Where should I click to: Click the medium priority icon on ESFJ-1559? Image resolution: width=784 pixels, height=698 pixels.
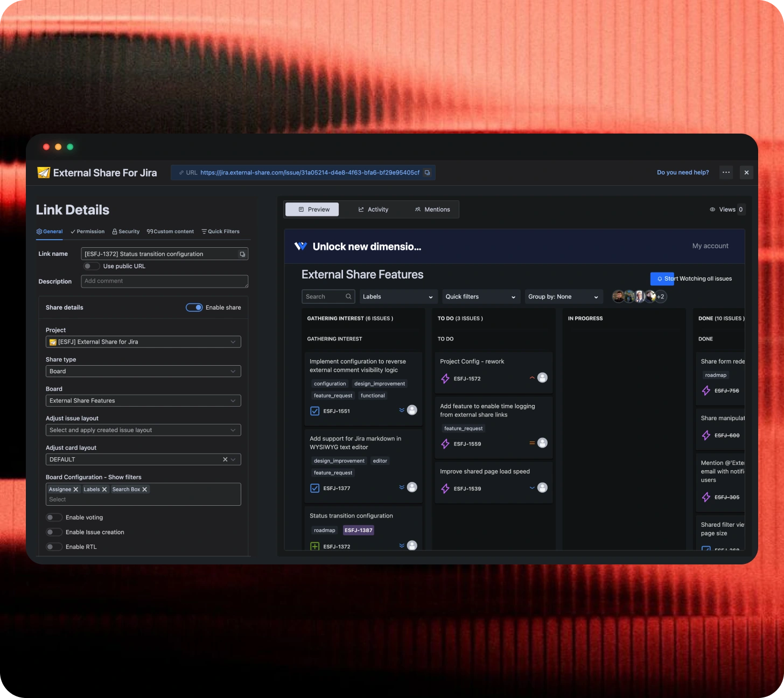click(532, 443)
